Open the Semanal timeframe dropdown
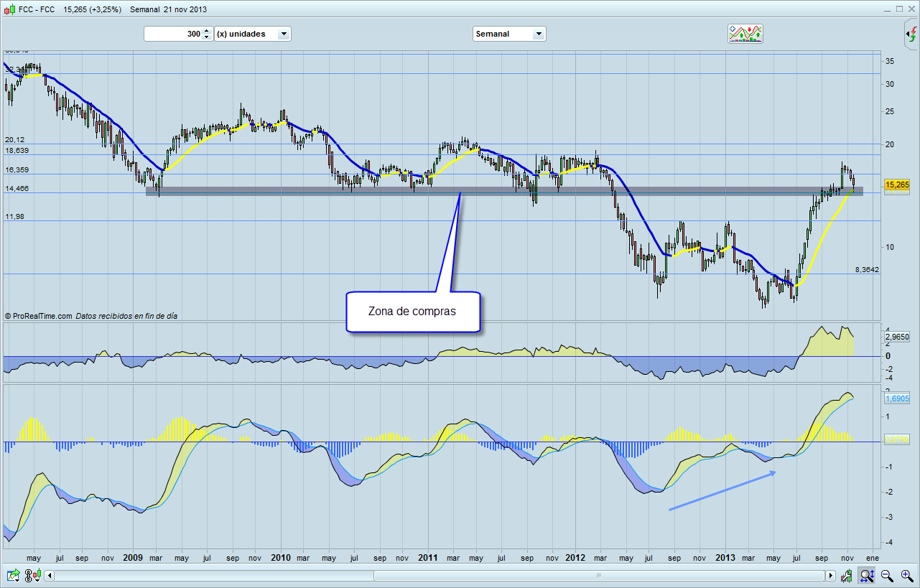 (509, 34)
